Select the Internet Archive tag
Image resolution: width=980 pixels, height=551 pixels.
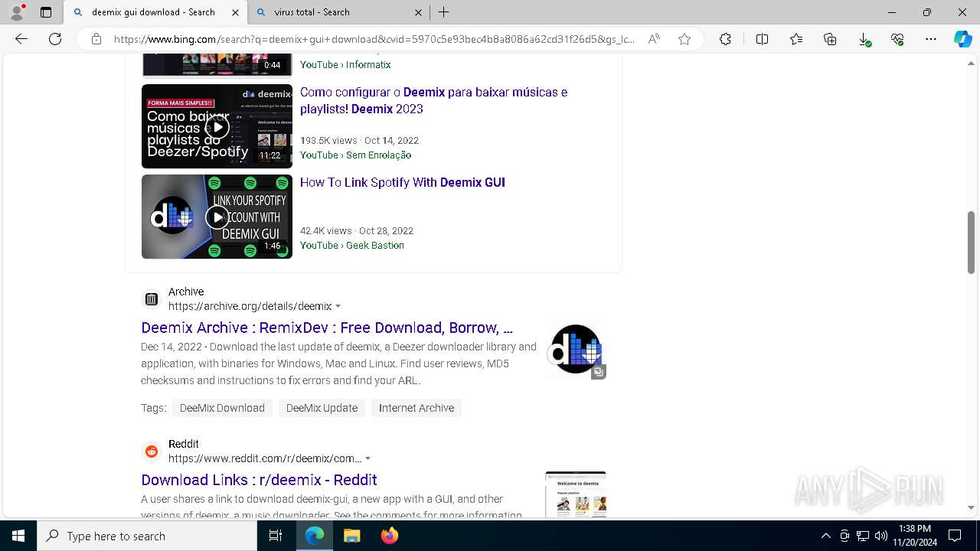tap(416, 408)
